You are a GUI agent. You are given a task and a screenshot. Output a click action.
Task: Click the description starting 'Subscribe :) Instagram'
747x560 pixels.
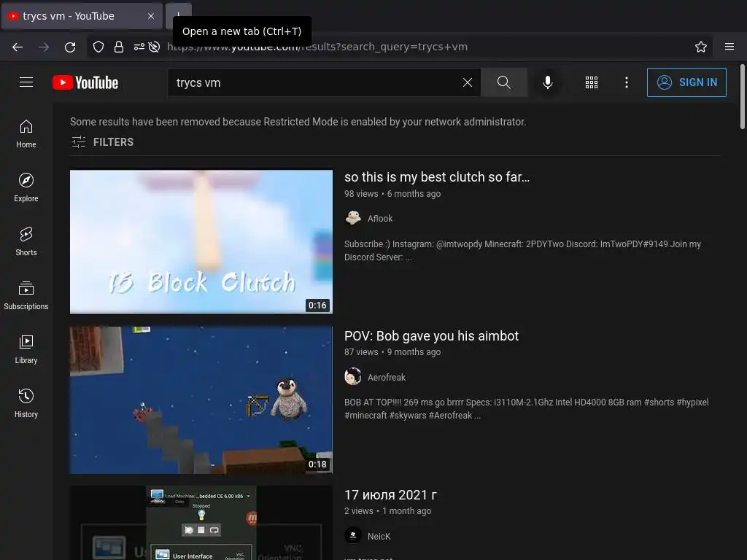tap(522, 251)
